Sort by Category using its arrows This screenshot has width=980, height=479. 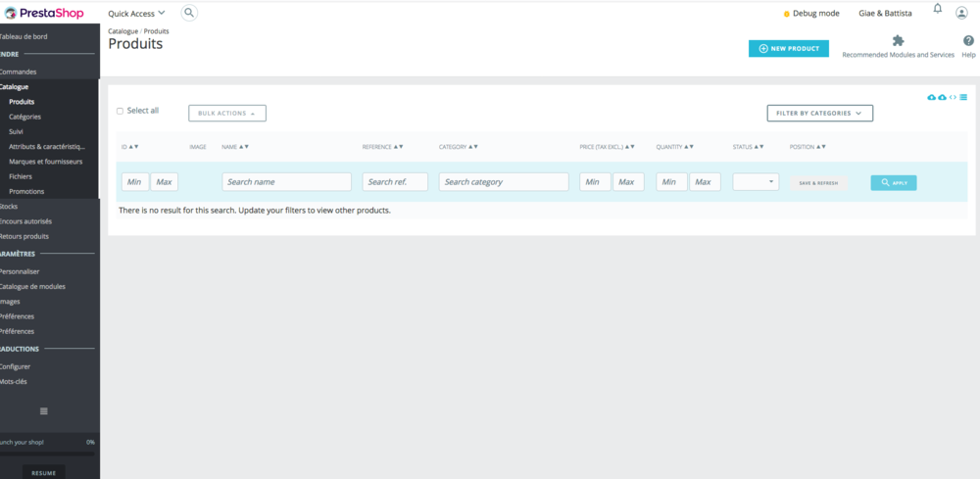click(x=473, y=147)
